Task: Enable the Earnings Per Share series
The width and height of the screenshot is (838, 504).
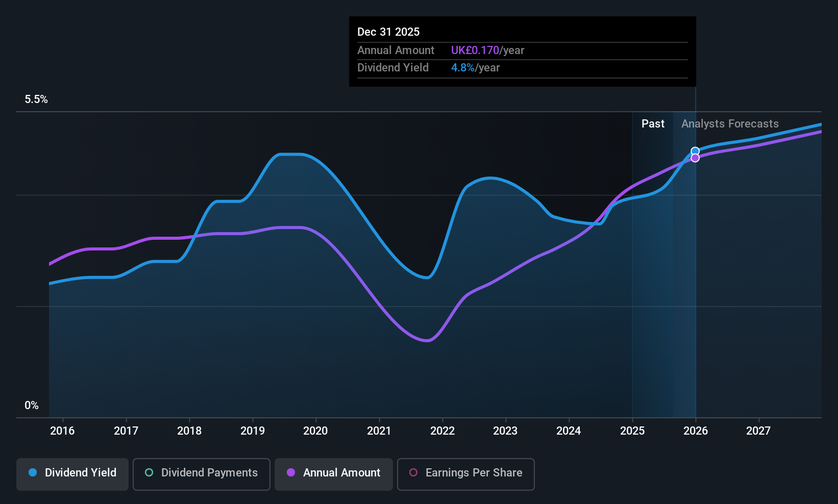Action: 466,474
